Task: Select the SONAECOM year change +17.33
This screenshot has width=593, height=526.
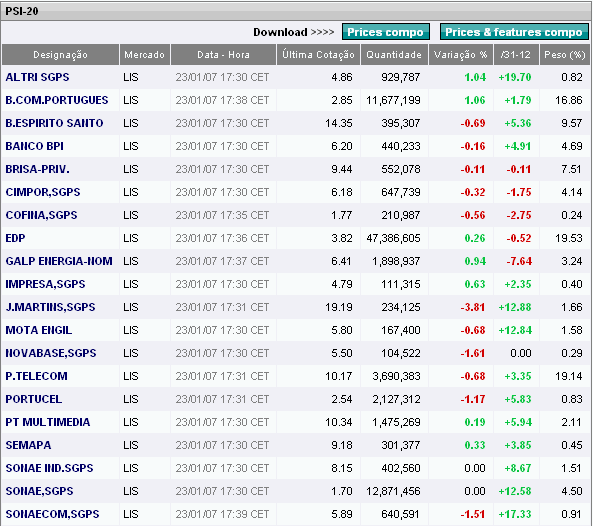Action: (515, 514)
